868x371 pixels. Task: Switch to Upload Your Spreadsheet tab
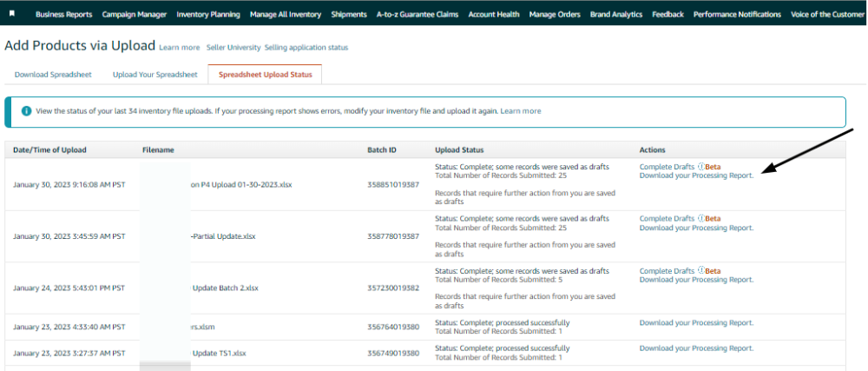click(x=155, y=74)
